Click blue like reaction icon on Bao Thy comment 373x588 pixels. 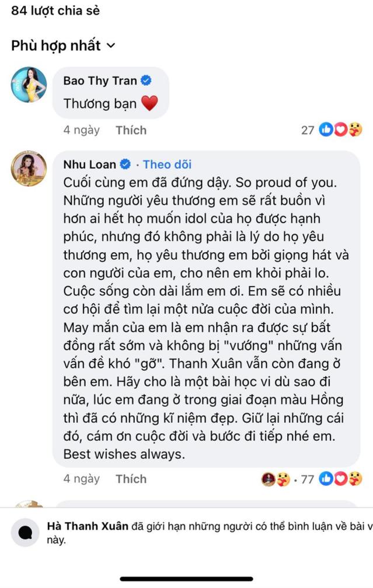pyautogui.click(x=326, y=130)
